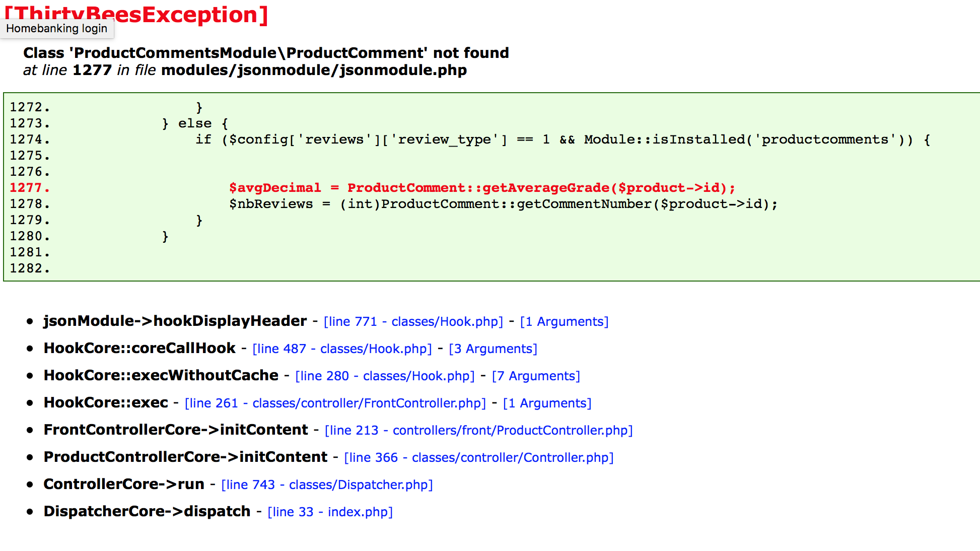Screen dimensions: 980x551
Task: Click the ControllerCore->run trace entry
Action: (123, 484)
